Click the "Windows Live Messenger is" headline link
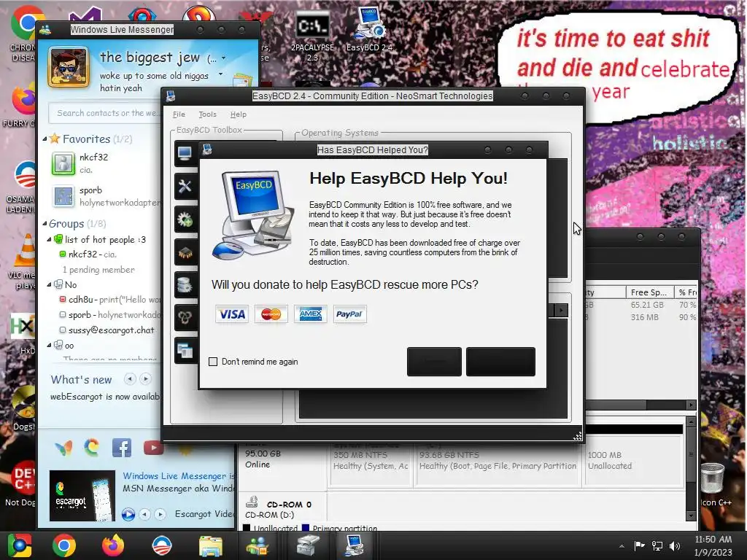The width and height of the screenshot is (747, 560). pos(179,475)
